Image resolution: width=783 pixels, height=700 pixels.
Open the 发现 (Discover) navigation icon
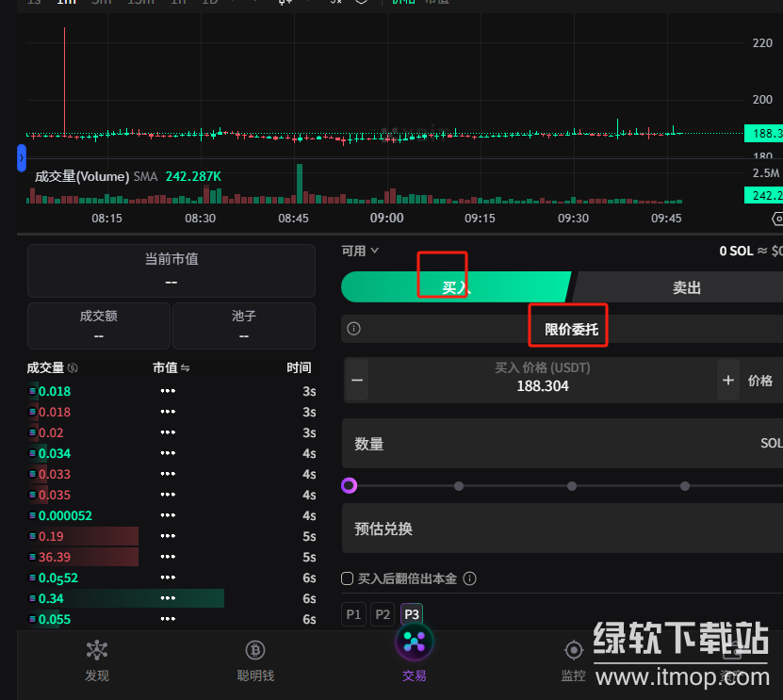coord(97,651)
